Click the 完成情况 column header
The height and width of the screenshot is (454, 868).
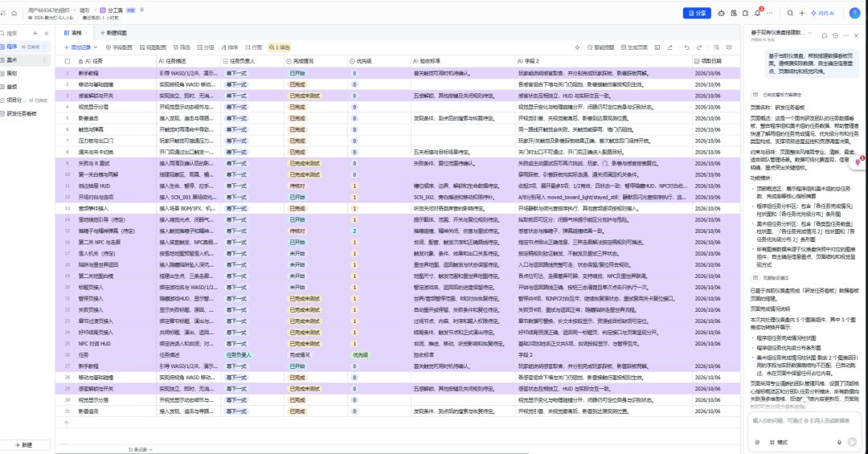[x=316, y=61]
